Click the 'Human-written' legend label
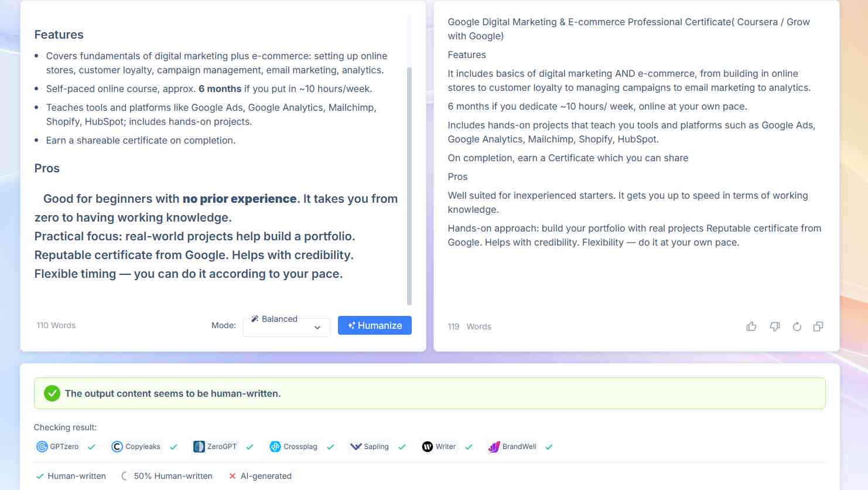868x490 pixels. click(x=77, y=476)
